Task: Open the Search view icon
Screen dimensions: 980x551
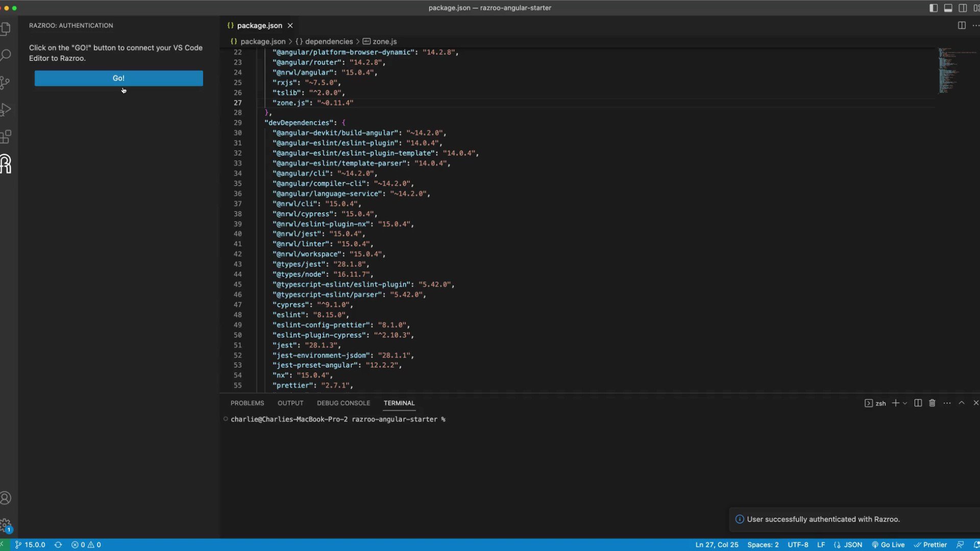Action: tap(6, 55)
